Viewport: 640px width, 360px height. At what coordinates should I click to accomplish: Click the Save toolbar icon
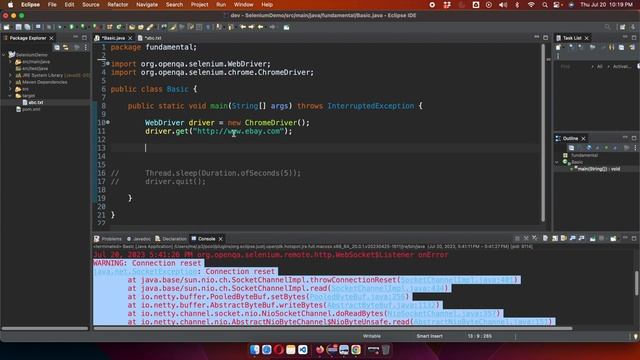tap(19, 27)
